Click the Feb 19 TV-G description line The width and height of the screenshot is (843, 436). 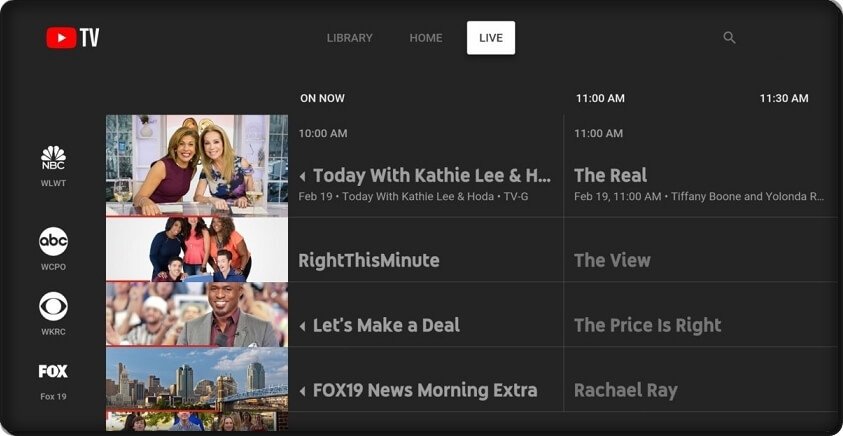pyautogui.click(x=413, y=197)
